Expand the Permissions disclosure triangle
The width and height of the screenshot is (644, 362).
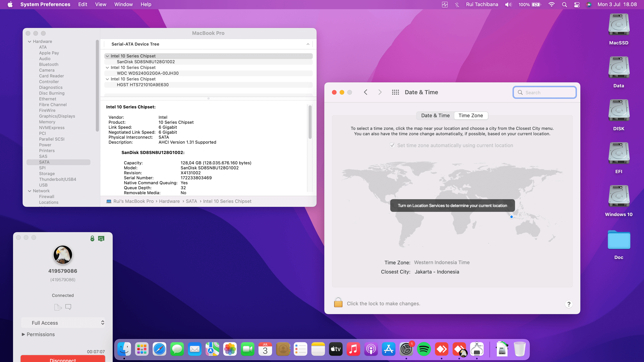pyautogui.click(x=23, y=334)
